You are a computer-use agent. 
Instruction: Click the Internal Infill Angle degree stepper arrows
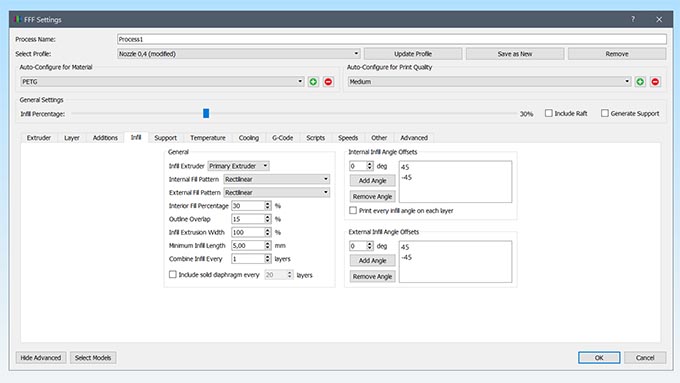click(370, 166)
